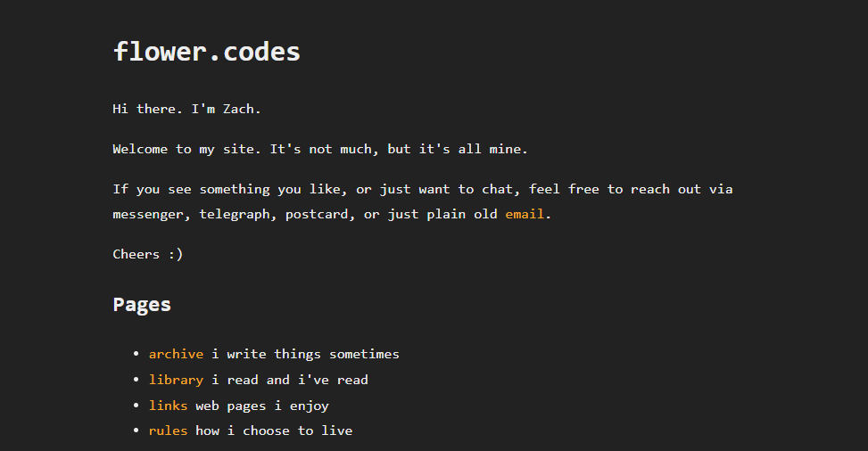Open the archive page link
868x451 pixels.
[x=176, y=354]
